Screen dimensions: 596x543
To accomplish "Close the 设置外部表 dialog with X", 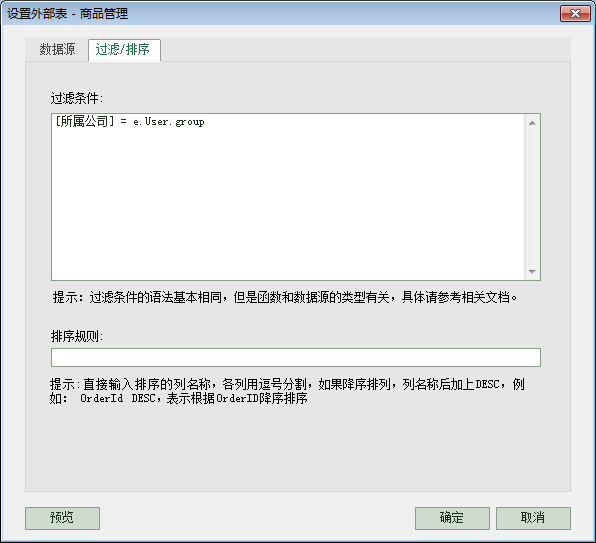I will (575, 14).
